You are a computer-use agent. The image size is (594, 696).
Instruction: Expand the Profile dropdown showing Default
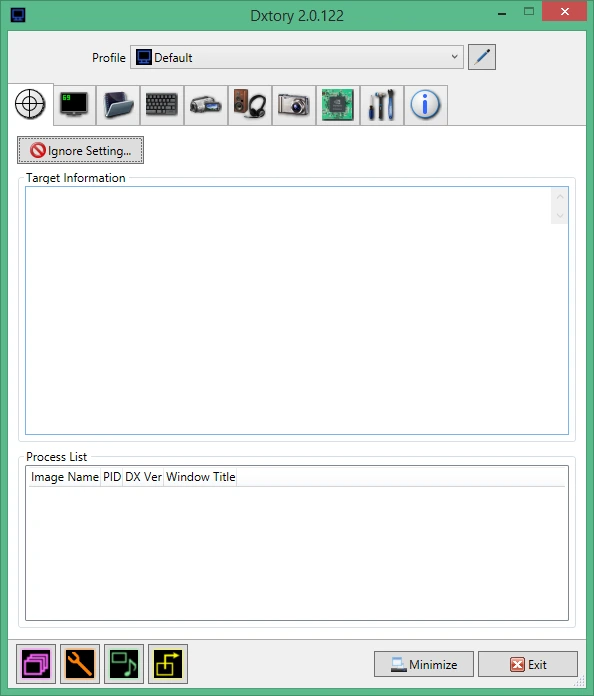297,57
